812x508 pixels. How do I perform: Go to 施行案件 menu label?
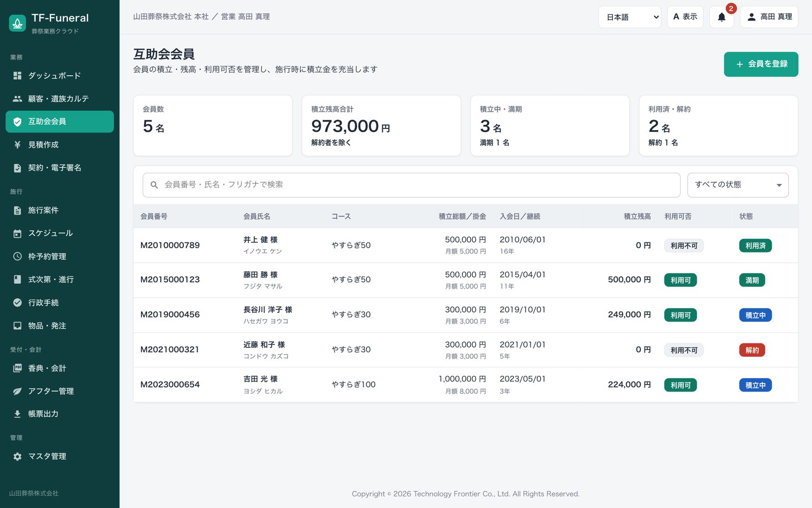coord(43,210)
